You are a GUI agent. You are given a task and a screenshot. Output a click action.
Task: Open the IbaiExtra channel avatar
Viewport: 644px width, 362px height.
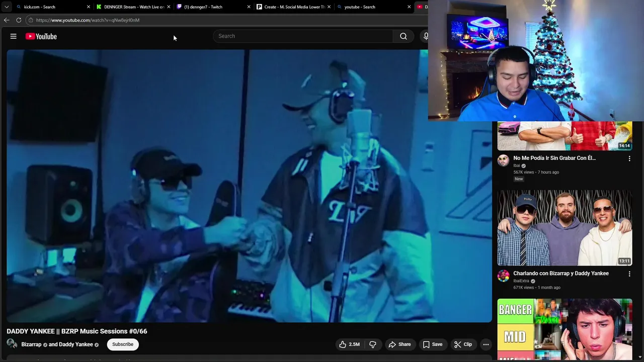[x=503, y=276]
